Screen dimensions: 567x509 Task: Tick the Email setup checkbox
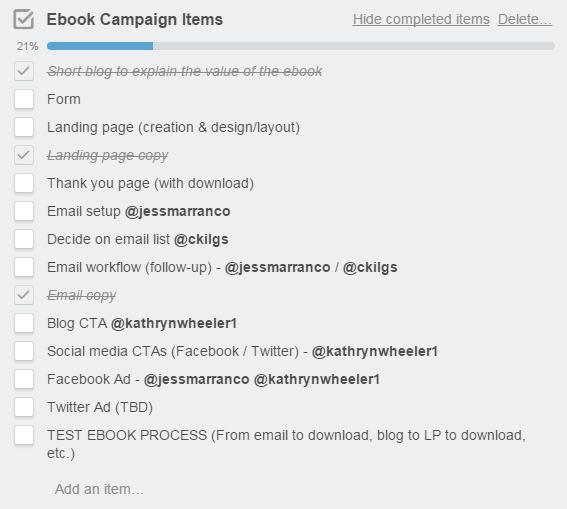24,211
